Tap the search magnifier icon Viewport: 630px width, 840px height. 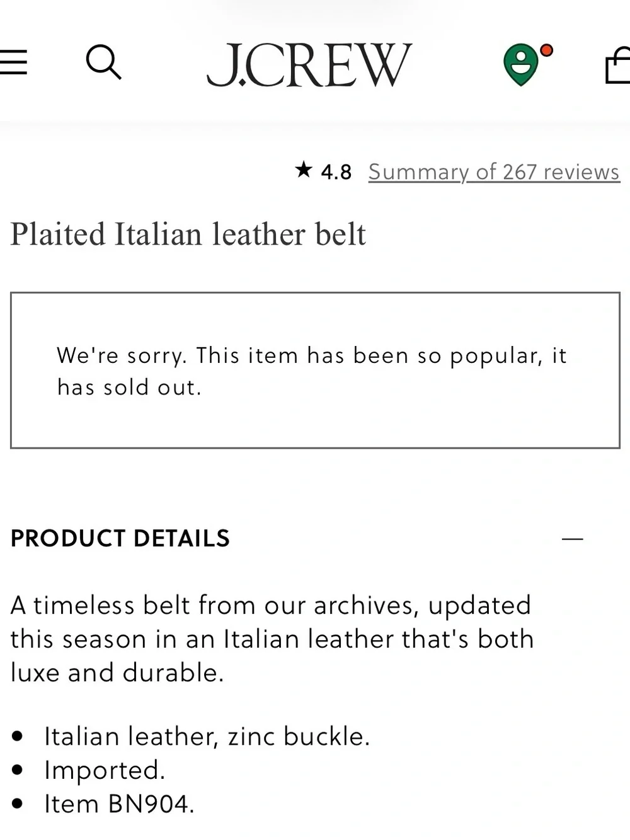[103, 62]
